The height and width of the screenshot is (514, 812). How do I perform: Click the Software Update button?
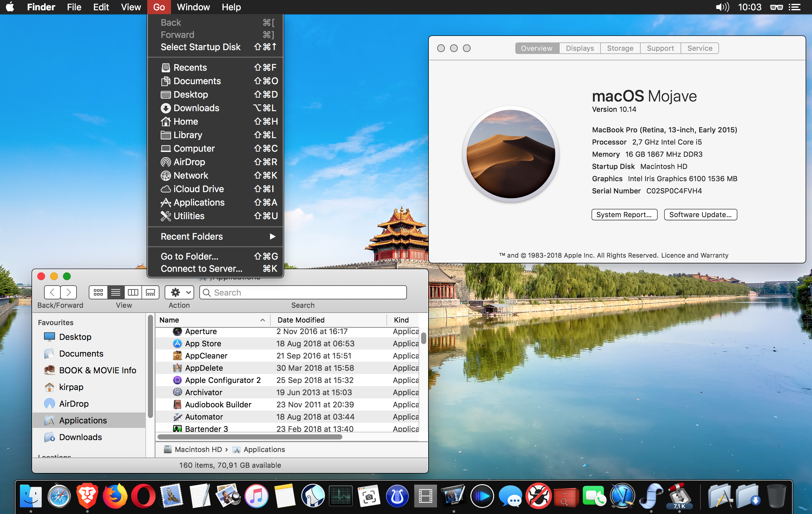tap(700, 215)
